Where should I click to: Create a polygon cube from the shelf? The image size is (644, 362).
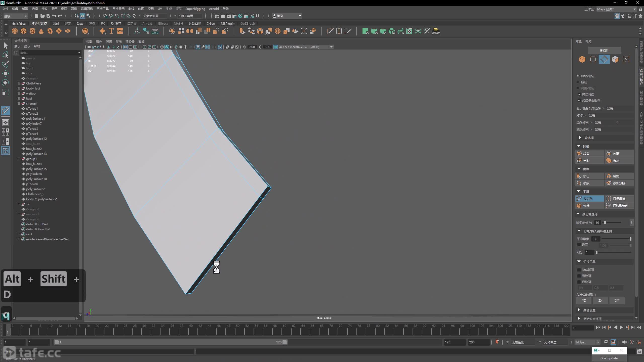click(x=24, y=31)
